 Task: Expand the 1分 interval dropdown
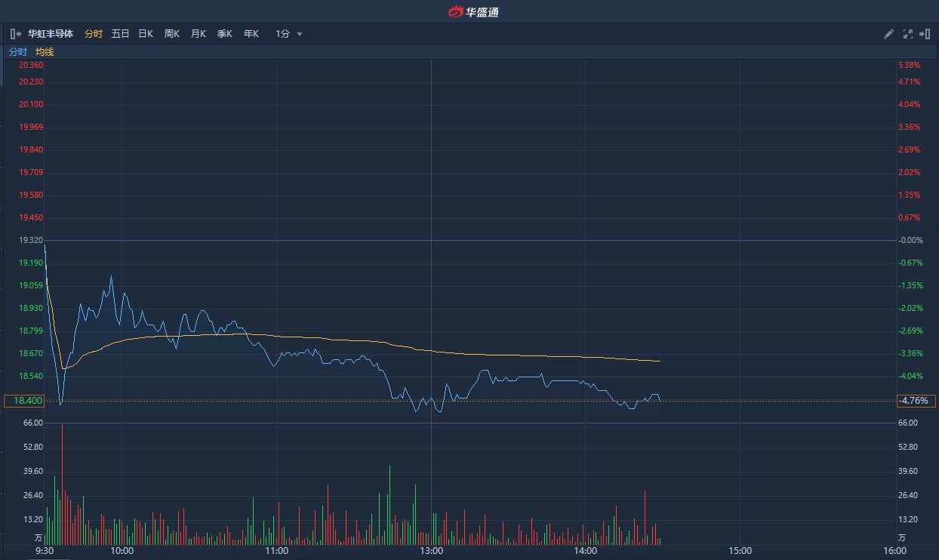[288, 34]
